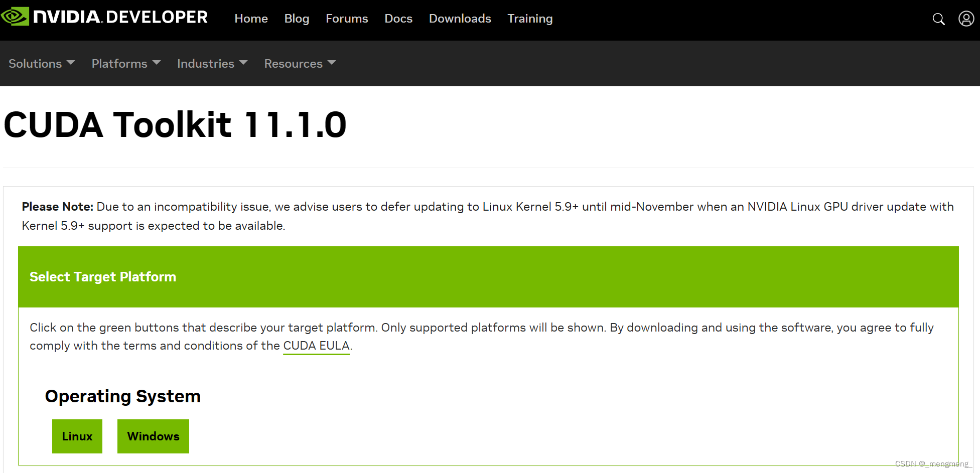Click the Operating System heading
This screenshot has width=980, height=473.
(x=122, y=396)
